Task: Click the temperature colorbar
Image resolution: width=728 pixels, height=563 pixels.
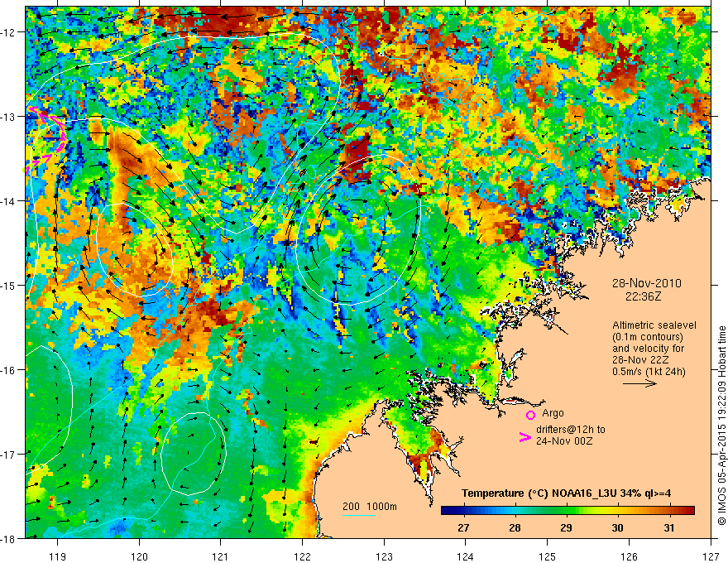Action: tap(568, 511)
